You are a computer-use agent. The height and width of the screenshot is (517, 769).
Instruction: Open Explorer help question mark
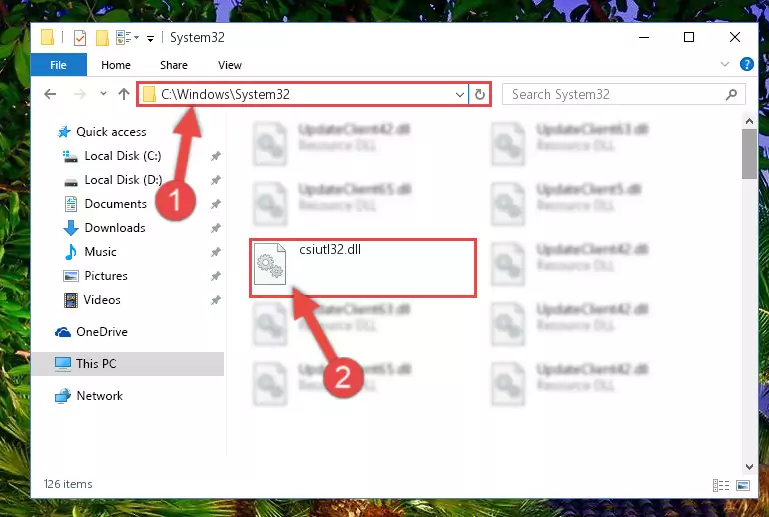[746, 64]
